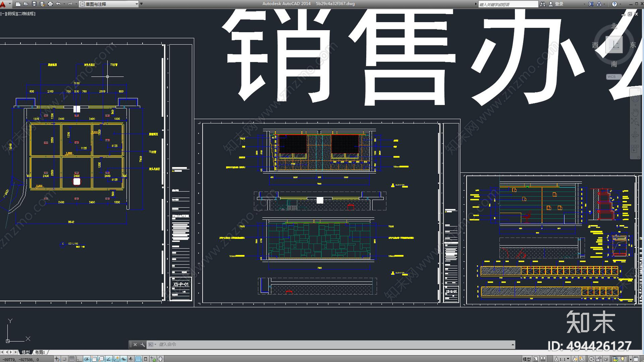This screenshot has height=362, width=644.
Task: Select the Orbit tool in navigation bar
Action: tap(635, 135)
